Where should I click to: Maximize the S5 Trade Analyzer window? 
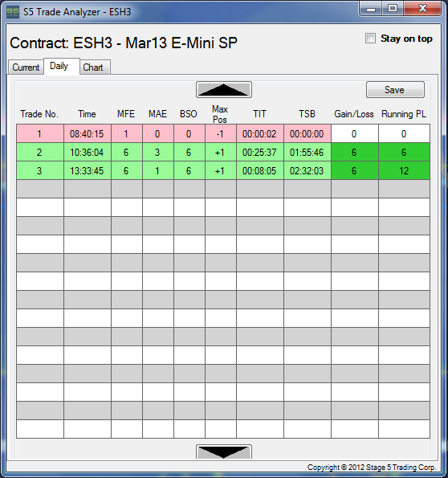coord(393,9)
